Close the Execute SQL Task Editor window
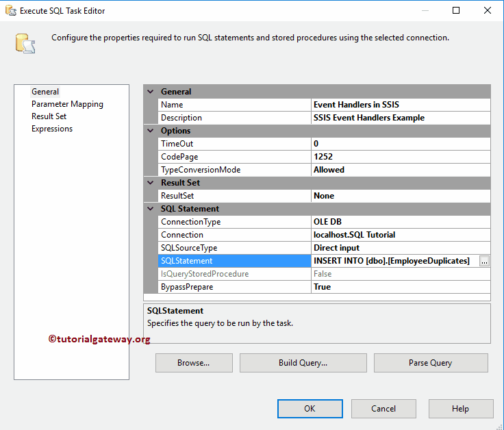The height and width of the screenshot is (430, 504). pos(488,10)
